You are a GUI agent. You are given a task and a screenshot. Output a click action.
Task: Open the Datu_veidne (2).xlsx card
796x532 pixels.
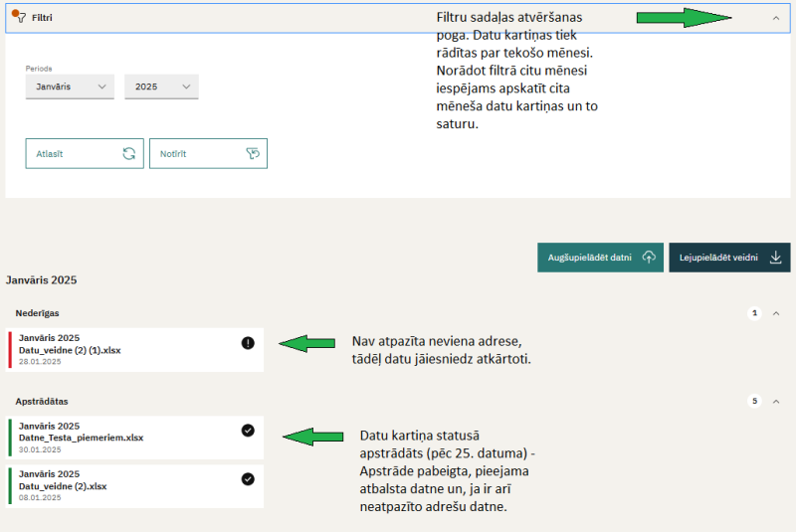click(x=134, y=486)
